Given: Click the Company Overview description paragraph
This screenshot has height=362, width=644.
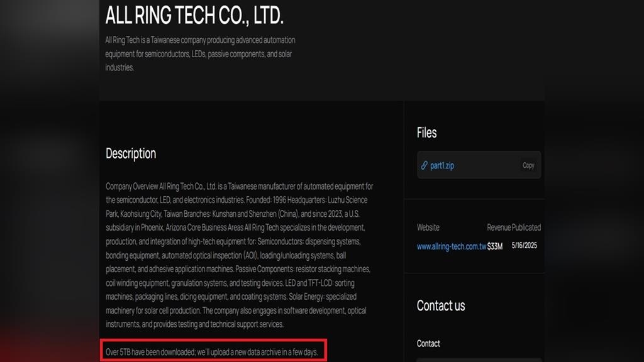Looking at the screenshot, I should (239, 255).
